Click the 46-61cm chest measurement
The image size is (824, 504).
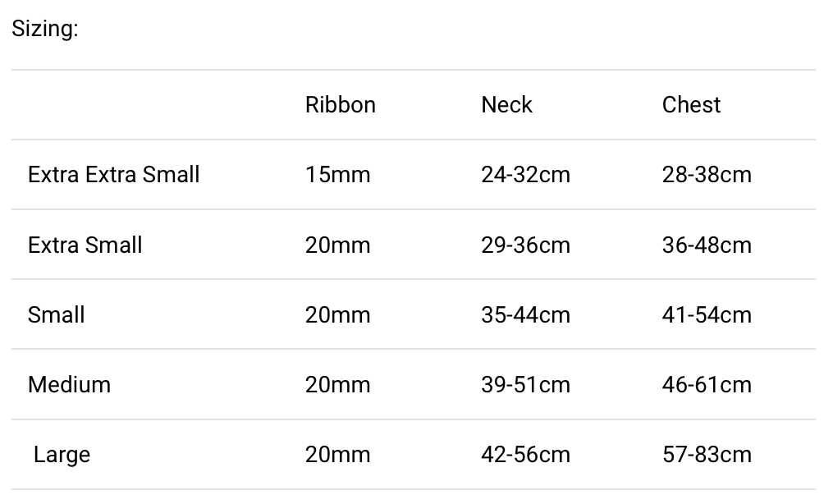click(707, 385)
